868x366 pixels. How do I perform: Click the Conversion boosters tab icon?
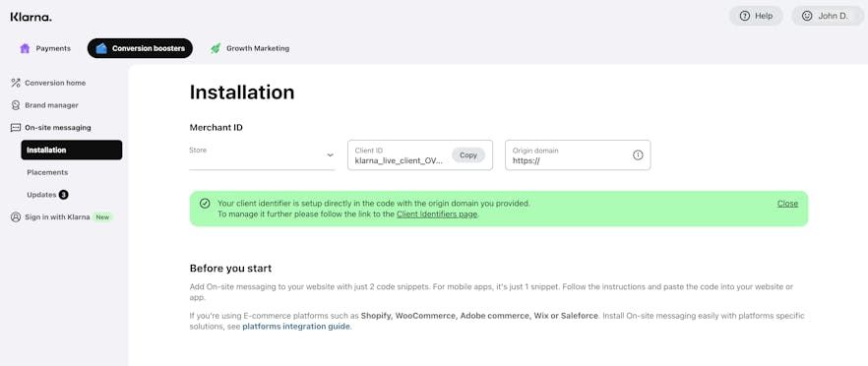(x=101, y=48)
